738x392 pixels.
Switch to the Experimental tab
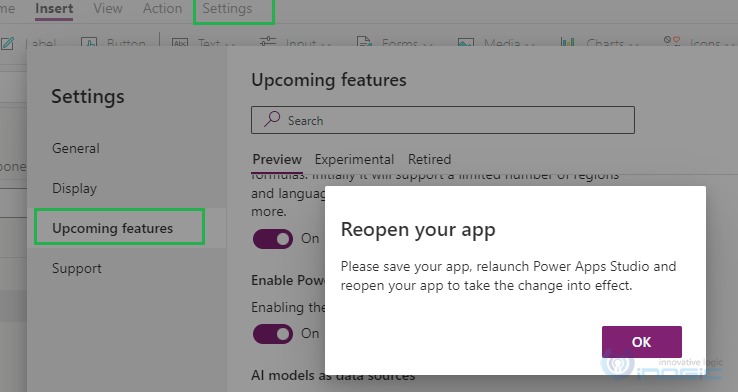[x=354, y=160]
